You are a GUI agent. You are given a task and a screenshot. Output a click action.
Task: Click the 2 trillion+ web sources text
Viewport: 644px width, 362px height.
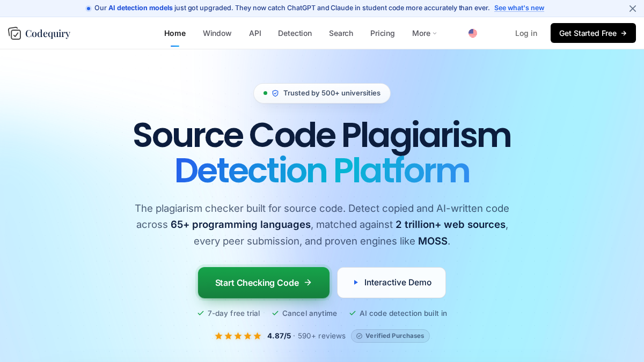[450, 225]
